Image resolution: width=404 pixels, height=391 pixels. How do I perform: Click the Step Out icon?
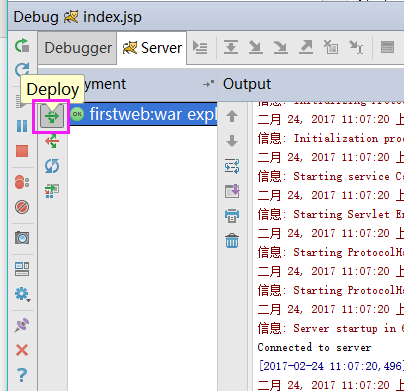tap(306, 47)
